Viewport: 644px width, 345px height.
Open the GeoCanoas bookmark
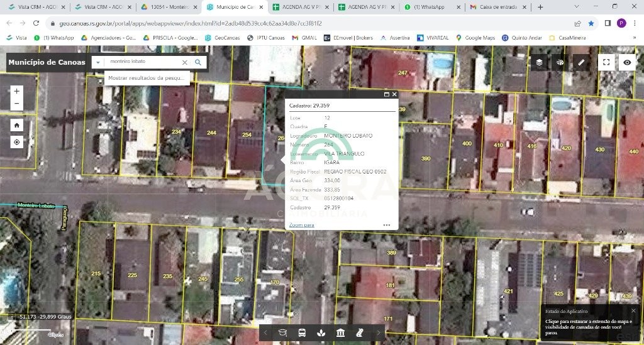click(223, 38)
